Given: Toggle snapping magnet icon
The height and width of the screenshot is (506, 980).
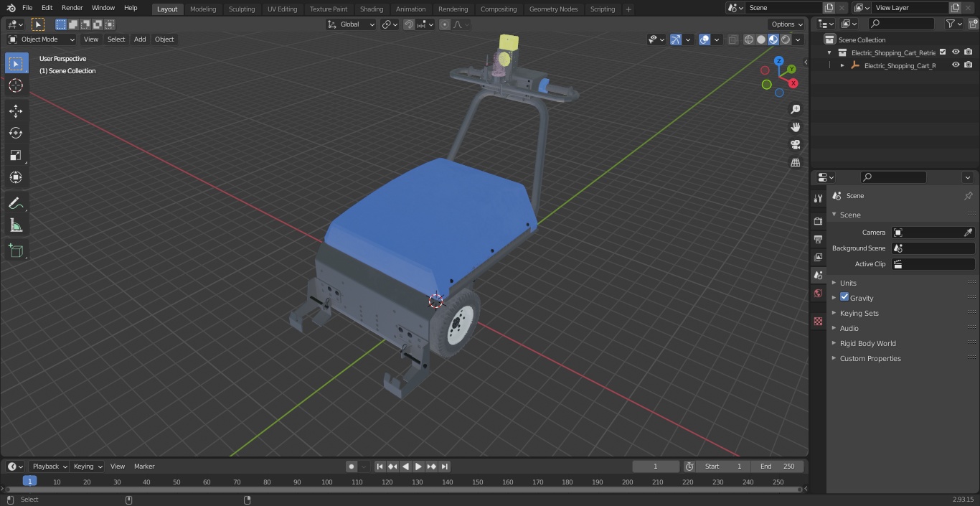Looking at the screenshot, I should coord(409,24).
